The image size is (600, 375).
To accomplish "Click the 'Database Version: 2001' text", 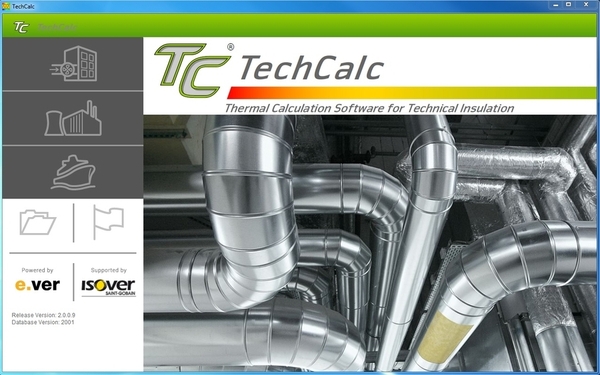I will pos(43,322).
